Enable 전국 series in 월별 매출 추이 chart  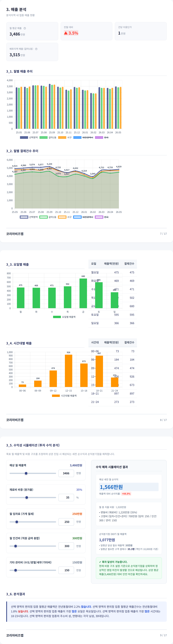[102, 137]
